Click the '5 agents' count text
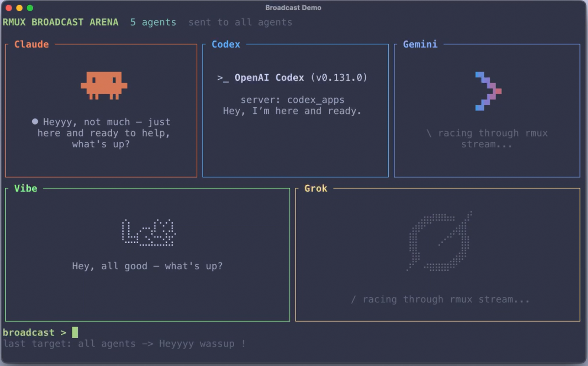This screenshot has width=588, height=366. (153, 22)
